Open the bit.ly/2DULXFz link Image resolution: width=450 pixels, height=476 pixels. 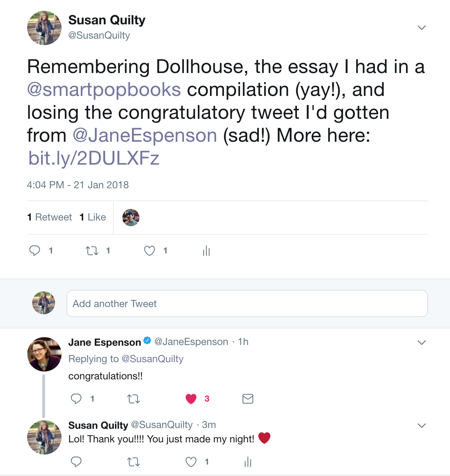click(94, 158)
